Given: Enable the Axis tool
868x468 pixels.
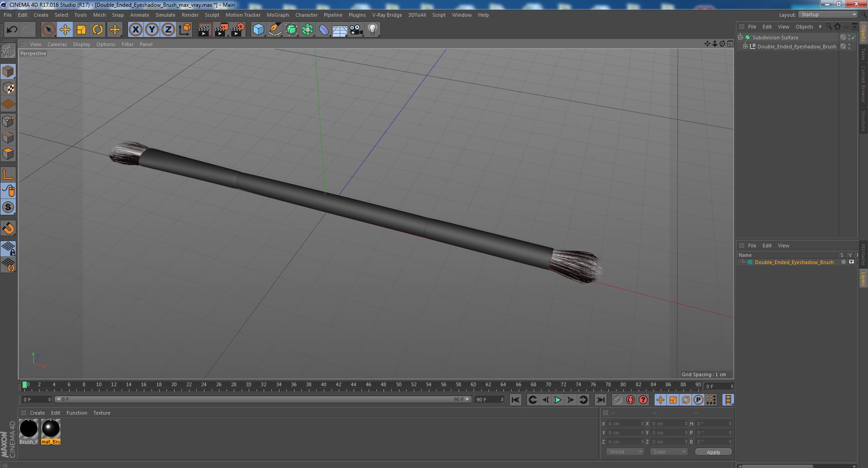Looking at the screenshot, I should tap(8, 175).
